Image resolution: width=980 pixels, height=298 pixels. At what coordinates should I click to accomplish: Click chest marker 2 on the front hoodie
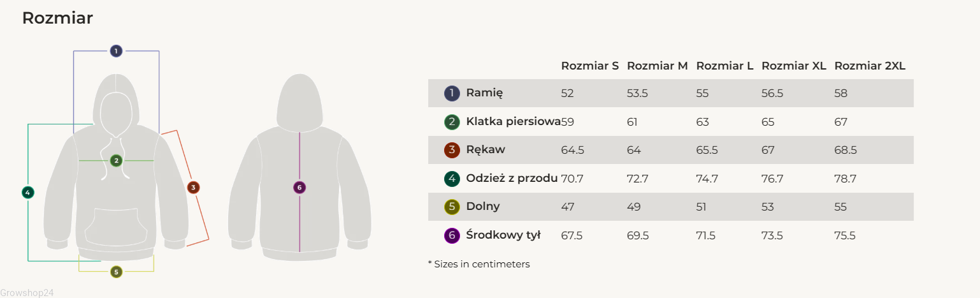pos(116,160)
